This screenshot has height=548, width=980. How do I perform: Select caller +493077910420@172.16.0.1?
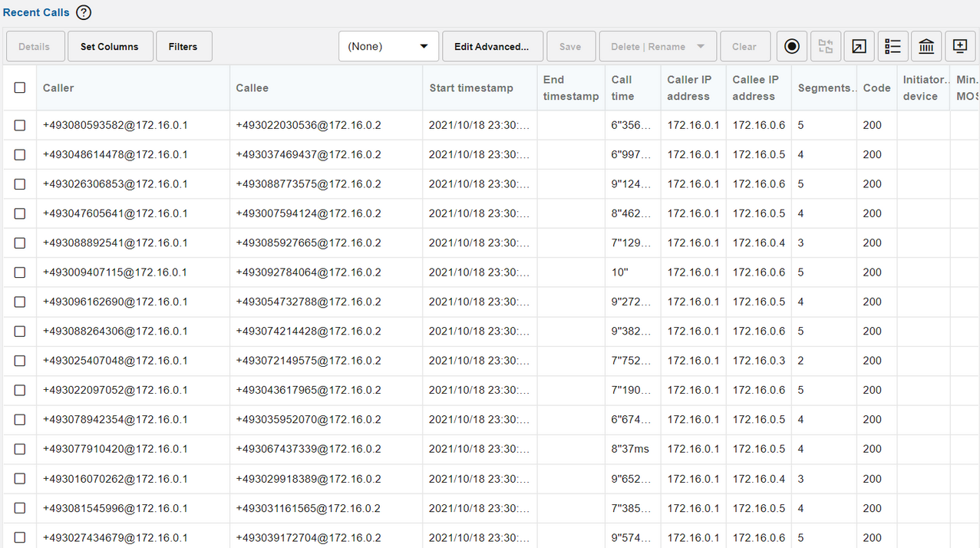(x=115, y=449)
